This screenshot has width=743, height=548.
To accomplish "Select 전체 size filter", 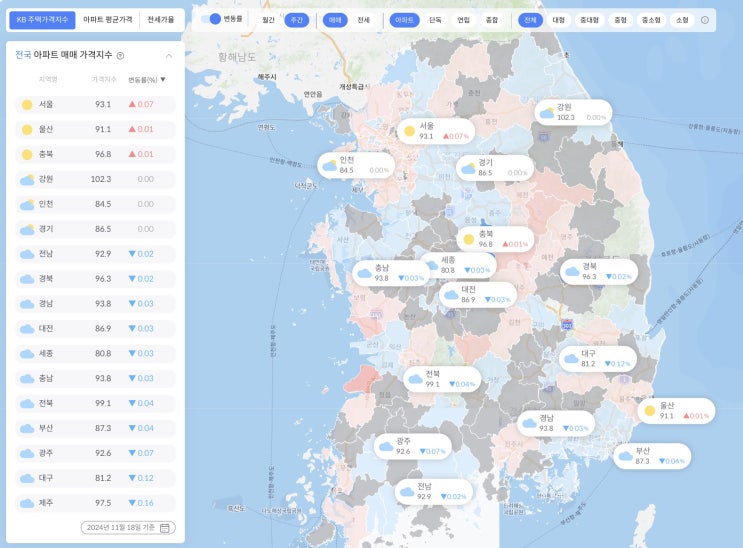I will [x=530, y=20].
